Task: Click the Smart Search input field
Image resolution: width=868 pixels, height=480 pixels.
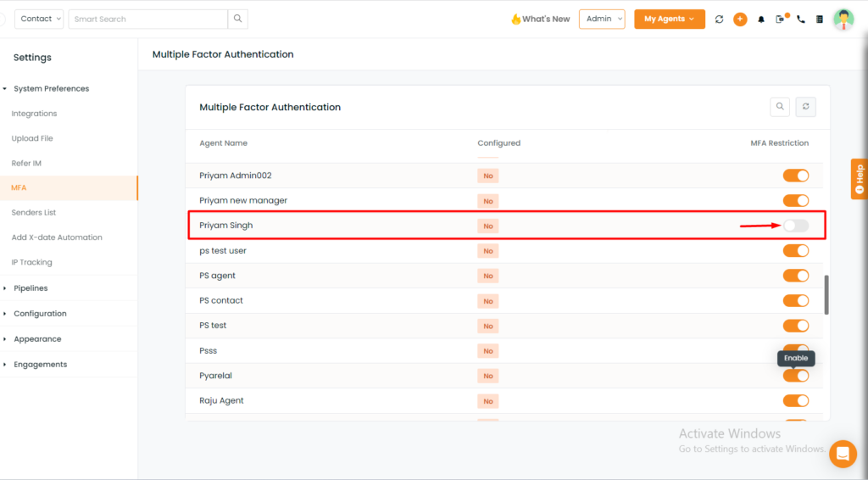Action: point(147,19)
